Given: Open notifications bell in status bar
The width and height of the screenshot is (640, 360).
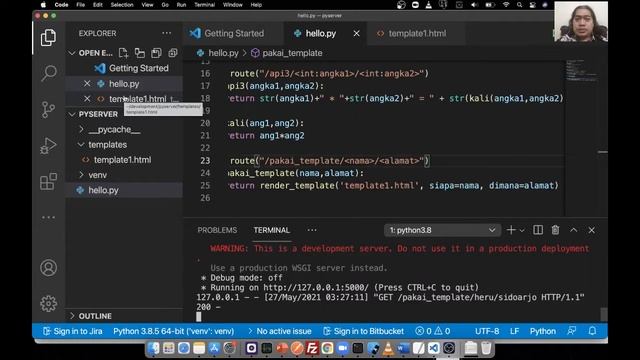Looking at the screenshot, I should pyautogui.click(x=592, y=331).
